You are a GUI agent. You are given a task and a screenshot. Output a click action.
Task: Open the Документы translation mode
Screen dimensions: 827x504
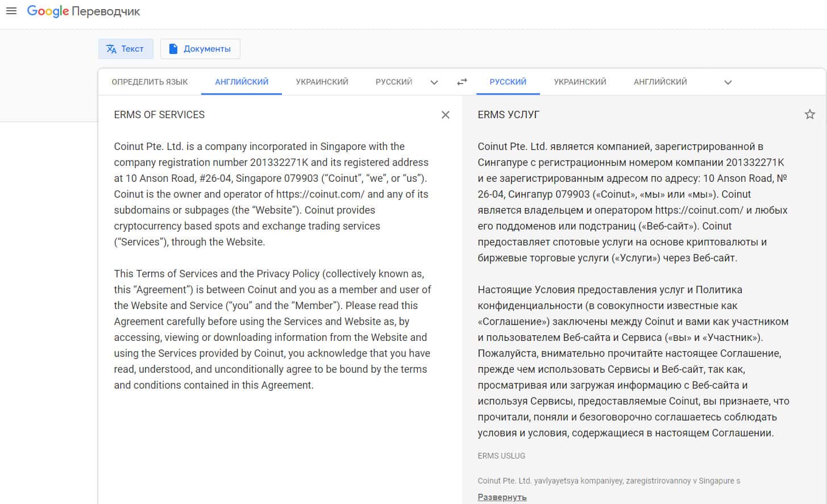200,49
